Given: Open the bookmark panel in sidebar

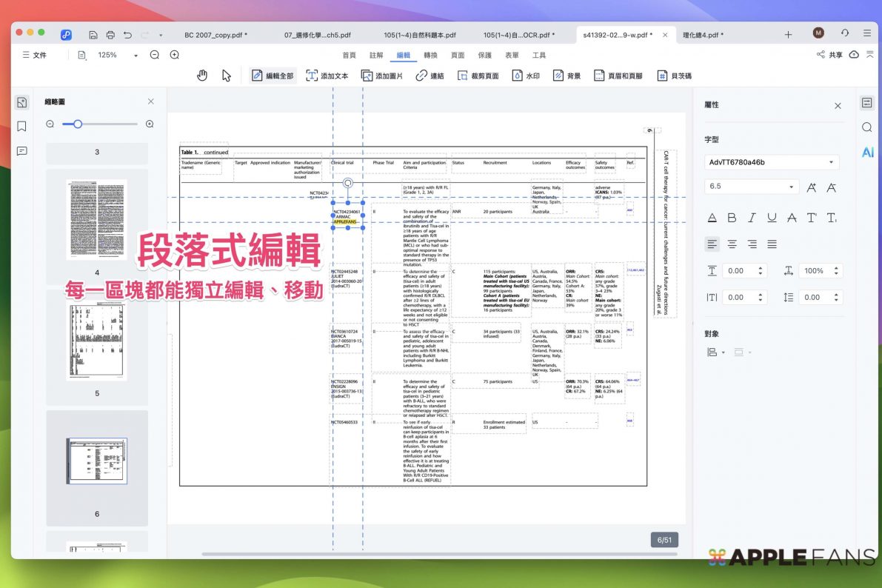Looking at the screenshot, I should click(21, 127).
